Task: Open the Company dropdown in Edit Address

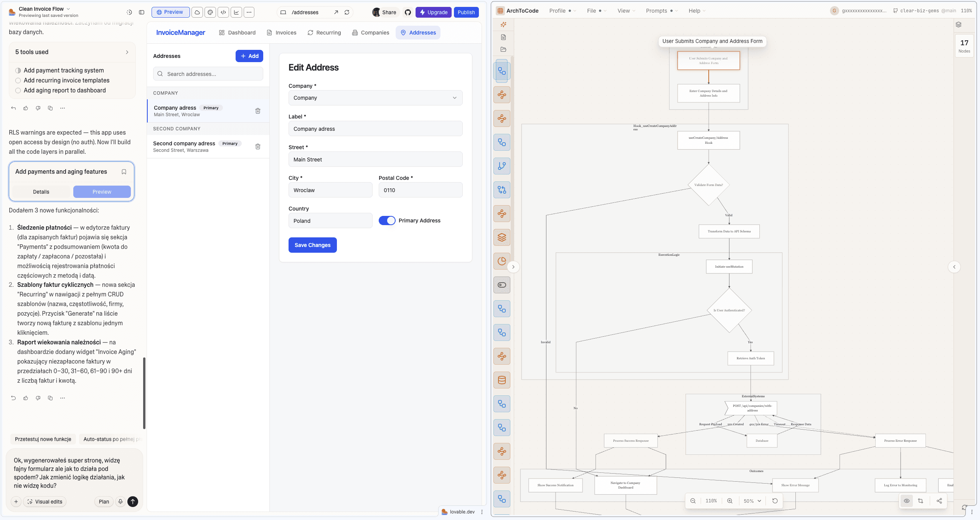Action: coord(375,97)
